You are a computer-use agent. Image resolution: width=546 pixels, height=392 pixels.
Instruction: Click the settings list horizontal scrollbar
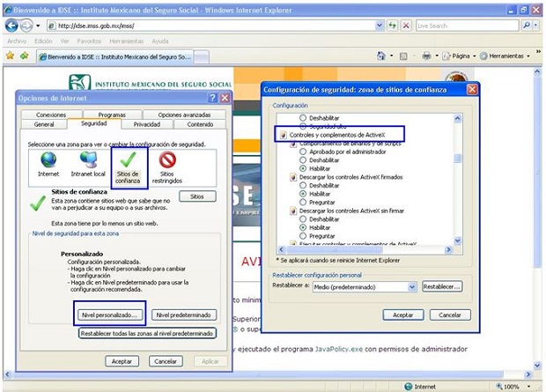[x=365, y=249]
